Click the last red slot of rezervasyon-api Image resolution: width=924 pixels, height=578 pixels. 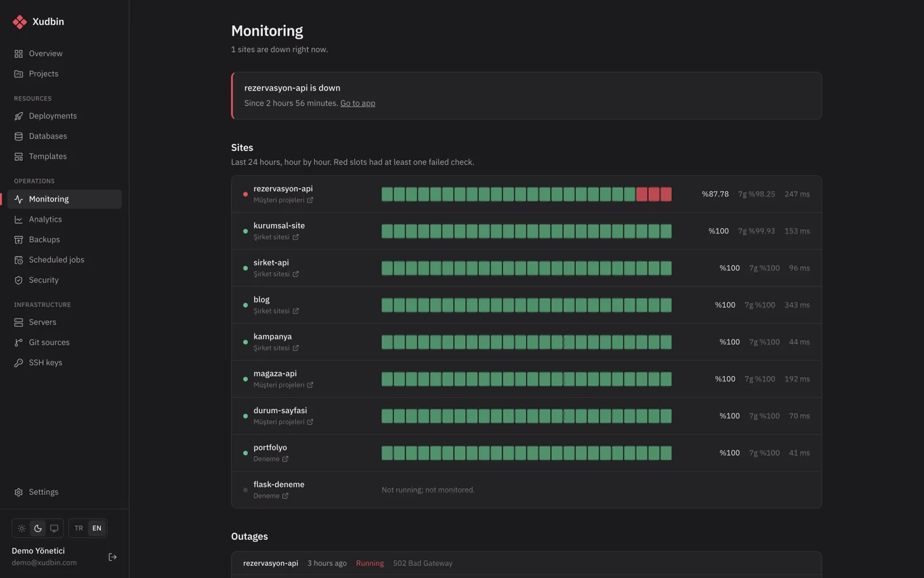pos(666,194)
